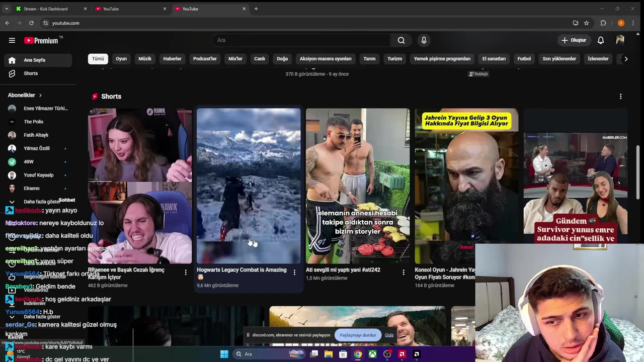The width and height of the screenshot is (644, 362).
Task: Open Gündem Survivor short thumbnail
Action: click(576, 176)
